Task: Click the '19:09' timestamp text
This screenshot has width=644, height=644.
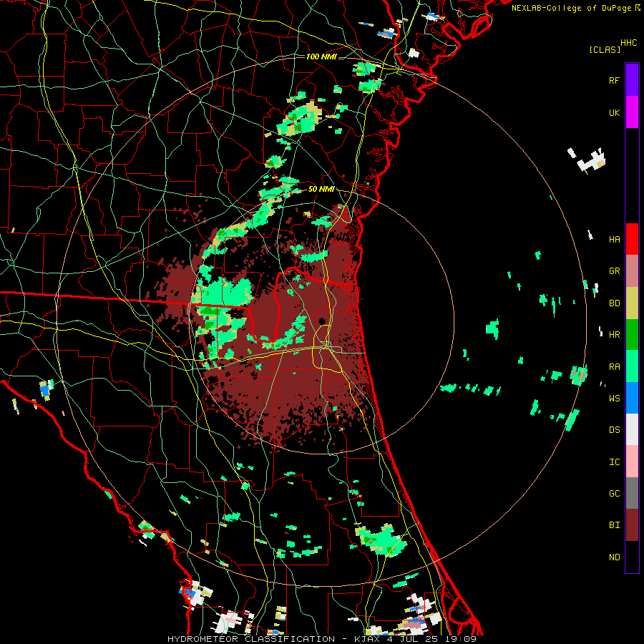Action: click(462, 639)
